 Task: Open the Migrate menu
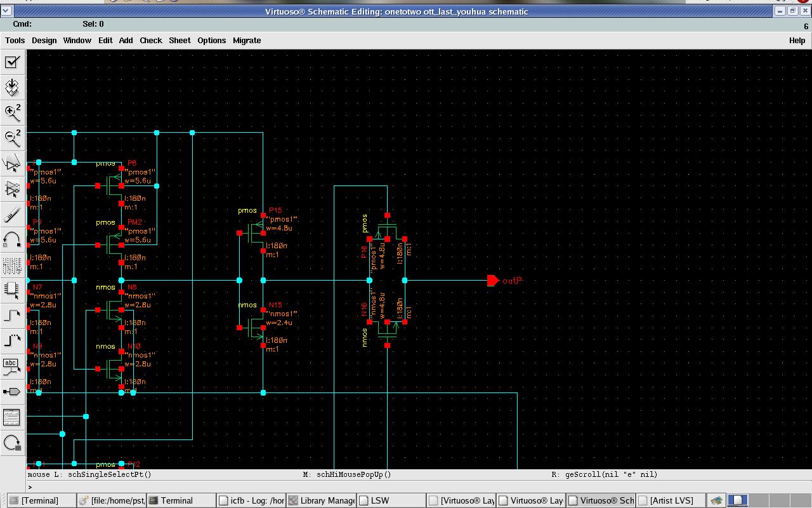tap(247, 40)
